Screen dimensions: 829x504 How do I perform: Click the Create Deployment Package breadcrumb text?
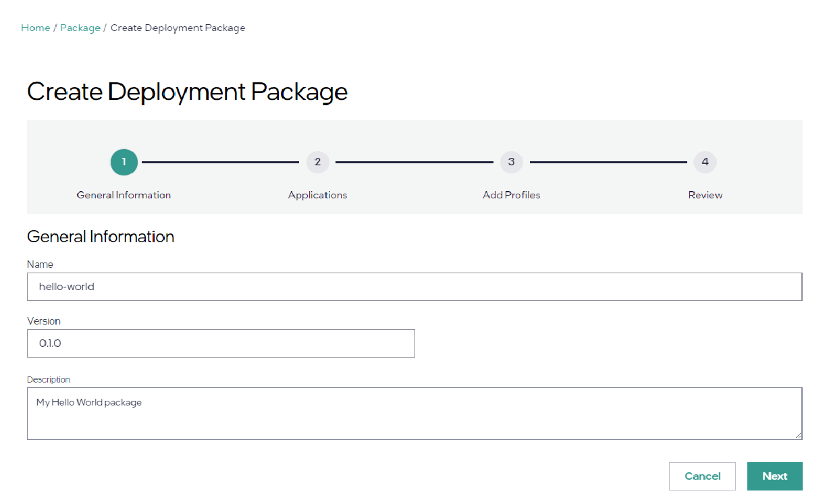coord(178,28)
